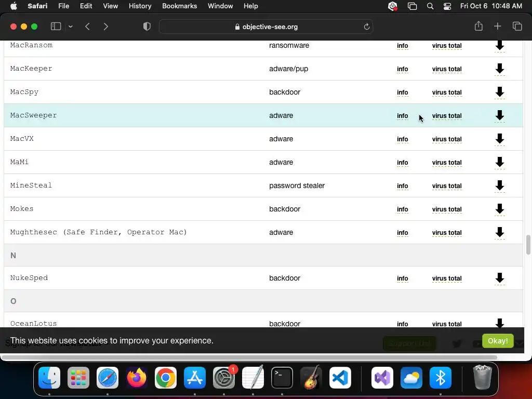Show the tab overview
This screenshot has width=532, height=399.
click(517, 26)
